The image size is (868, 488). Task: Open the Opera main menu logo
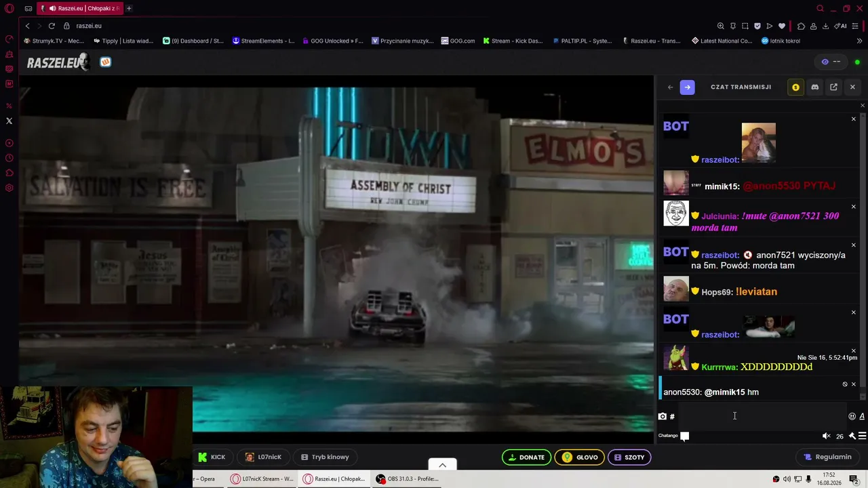point(9,9)
